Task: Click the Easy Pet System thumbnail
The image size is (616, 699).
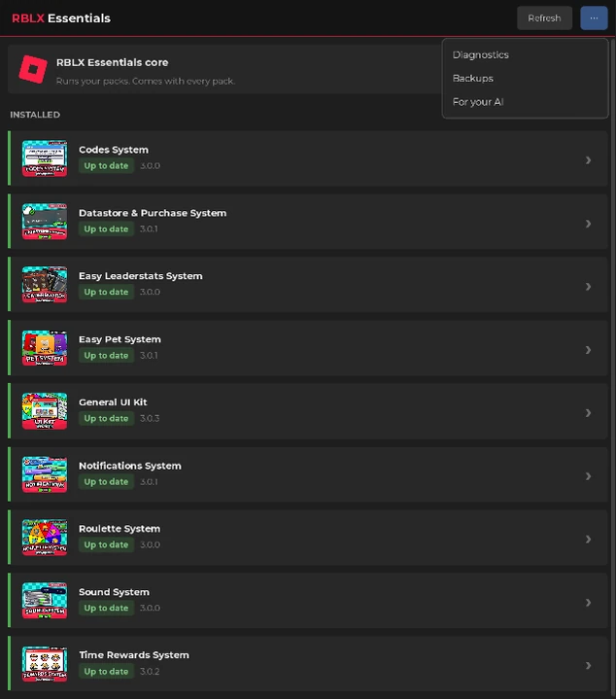Action: point(45,348)
